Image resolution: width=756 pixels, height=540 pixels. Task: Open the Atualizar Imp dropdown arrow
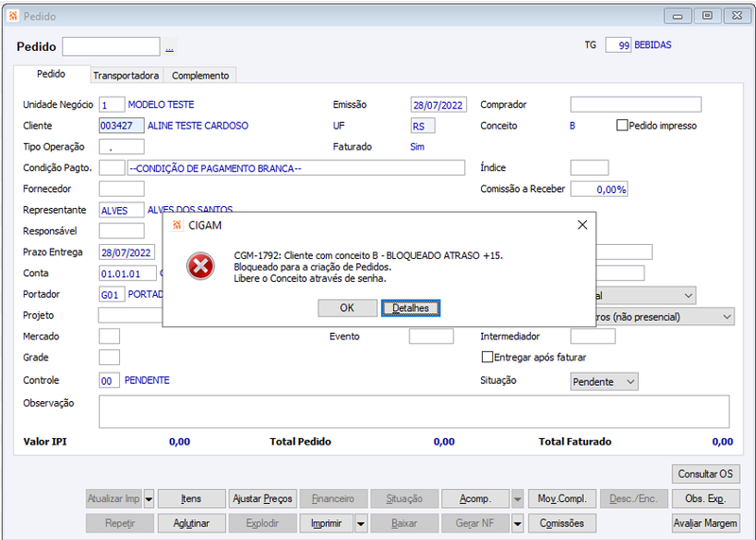[x=149, y=498]
